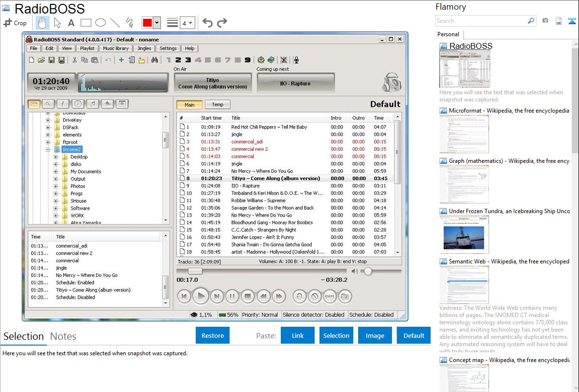Image resolution: width=579 pixels, height=392 pixels.
Task: Undo the last annotation
Action: click(x=207, y=23)
